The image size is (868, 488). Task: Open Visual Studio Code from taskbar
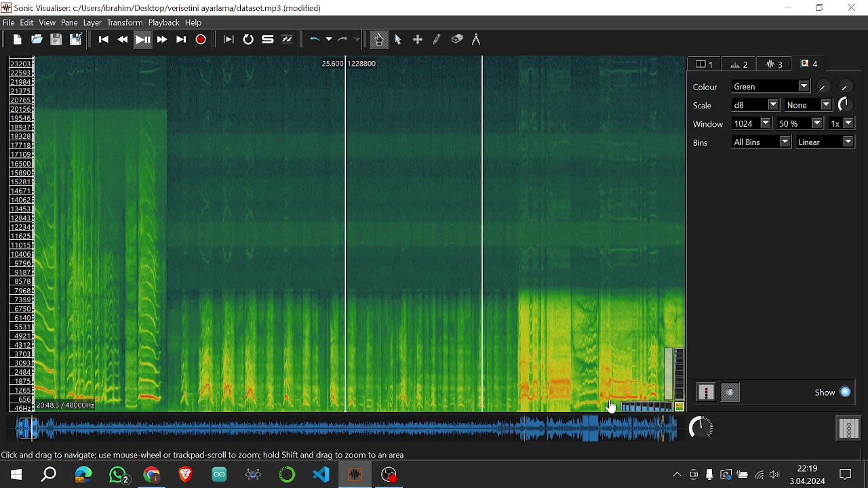(x=321, y=474)
